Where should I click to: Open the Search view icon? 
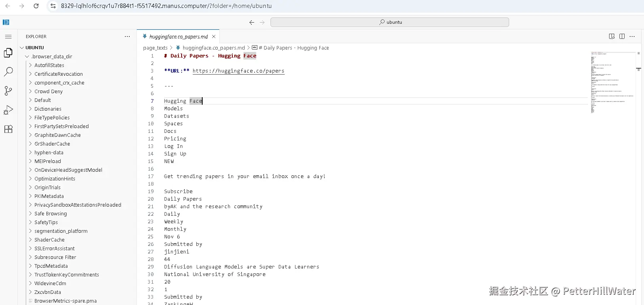pyautogui.click(x=8, y=72)
